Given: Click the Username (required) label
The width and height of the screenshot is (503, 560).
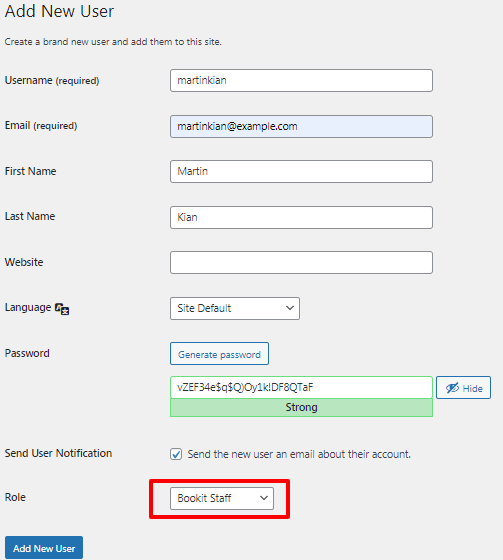Looking at the screenshot, I should tap(52, 80).
